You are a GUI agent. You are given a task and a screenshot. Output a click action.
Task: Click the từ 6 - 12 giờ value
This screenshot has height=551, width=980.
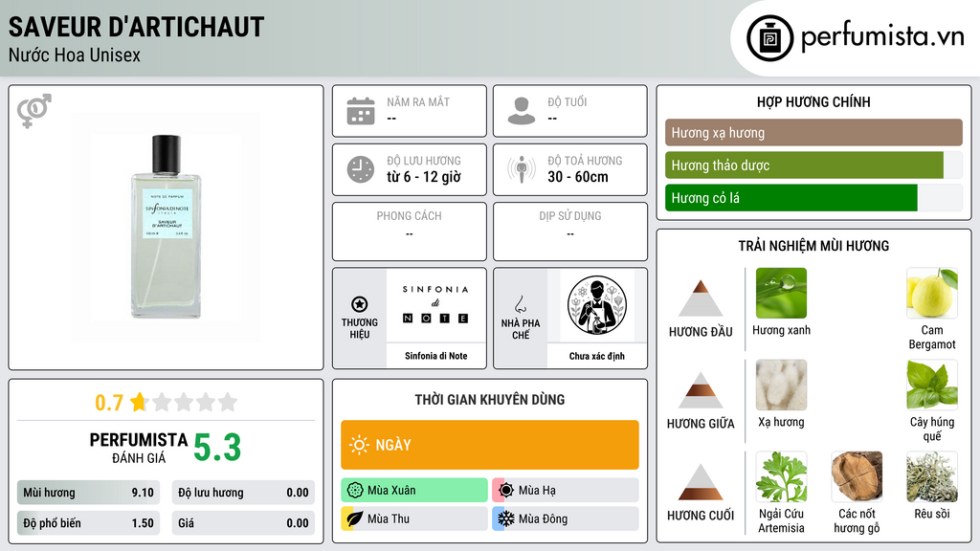pyautogui.click(x=424, y=177)
